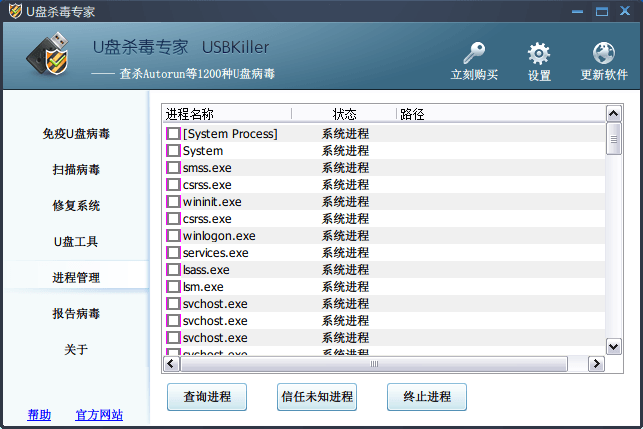The width and height of the screenshot is (643, 429).
Task: Sort by the 状态 column header
Action: (x=344, y=114)
